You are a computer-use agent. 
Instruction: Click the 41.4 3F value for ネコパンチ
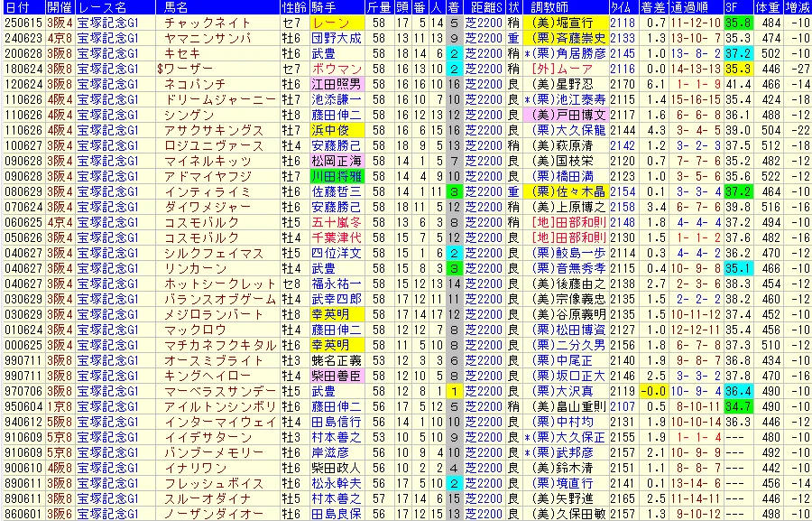738,84
